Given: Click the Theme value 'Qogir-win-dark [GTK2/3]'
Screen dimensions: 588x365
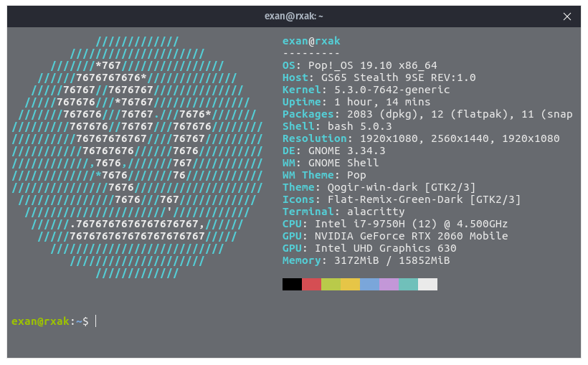Looking at the screenshot, I should tap(402, 187).
